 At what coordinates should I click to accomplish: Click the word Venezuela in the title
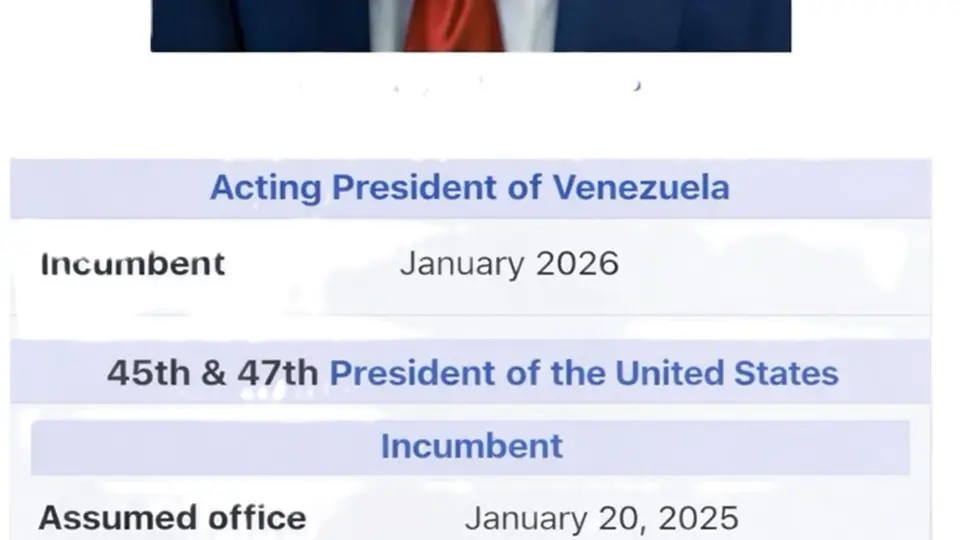[641, 187]
